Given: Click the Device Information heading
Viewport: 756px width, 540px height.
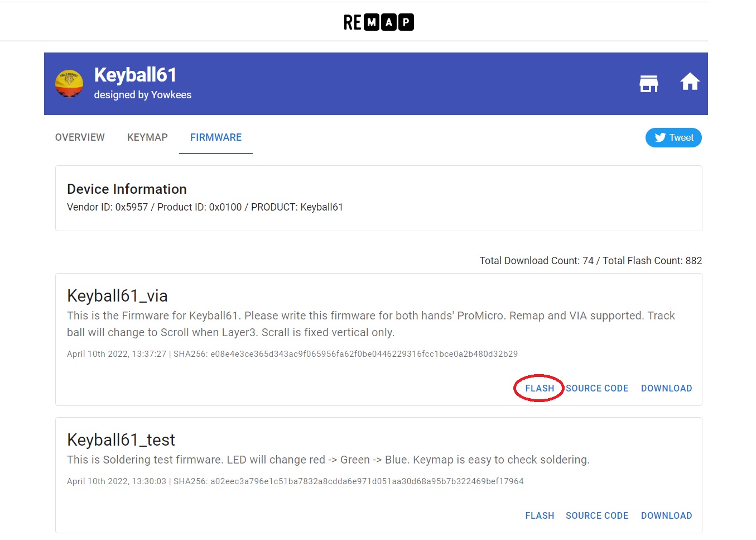Looking at the screenshot, I should pos(127,189).
